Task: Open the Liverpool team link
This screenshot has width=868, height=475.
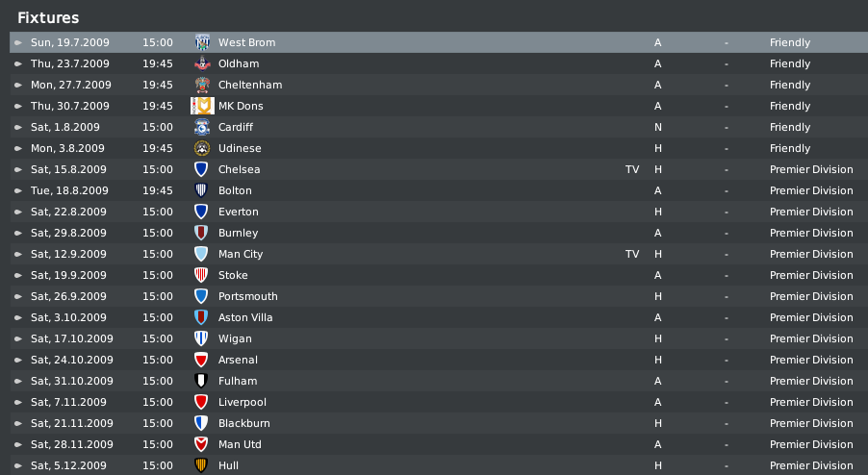Action: click(x=242, y=402)
